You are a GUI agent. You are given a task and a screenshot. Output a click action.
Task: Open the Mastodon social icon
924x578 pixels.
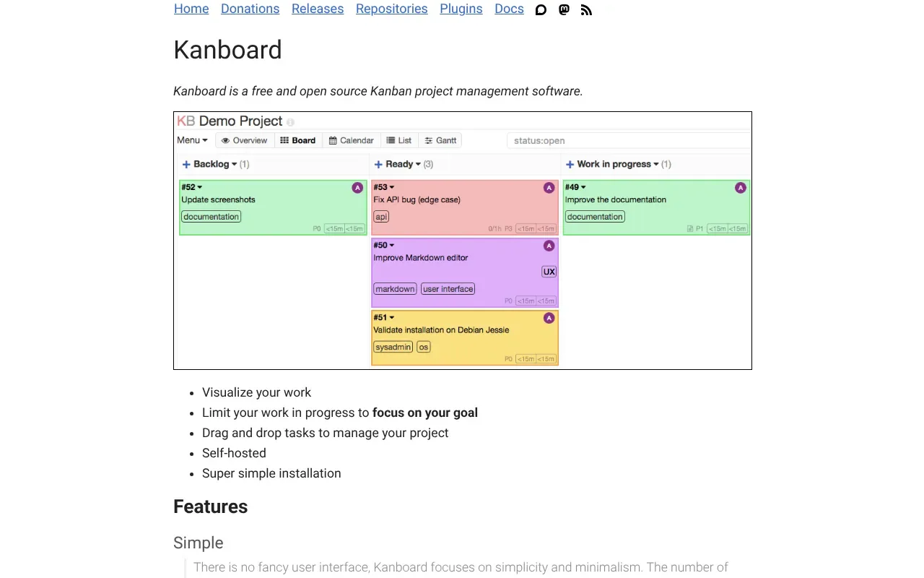coord(564,9)
